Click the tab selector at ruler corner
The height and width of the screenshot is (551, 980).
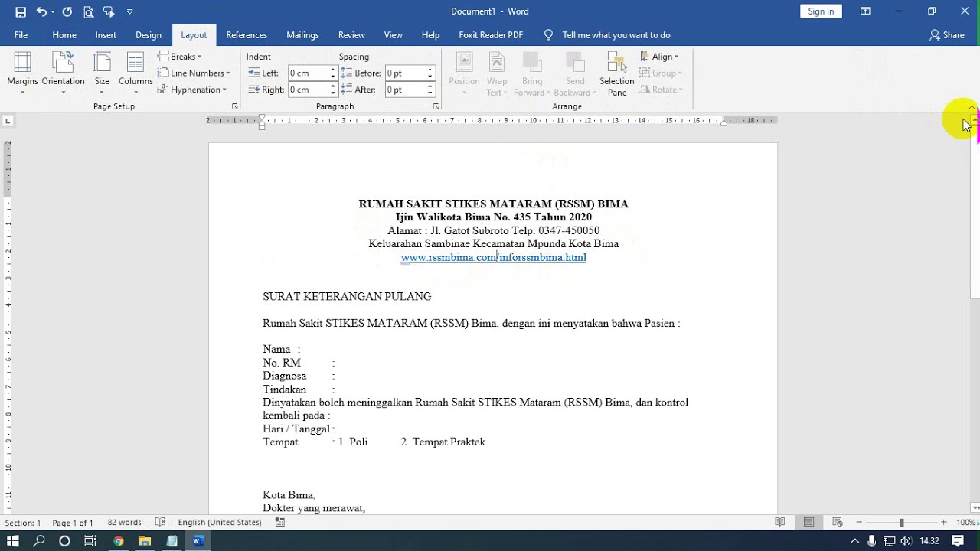[x=8, y=121]
